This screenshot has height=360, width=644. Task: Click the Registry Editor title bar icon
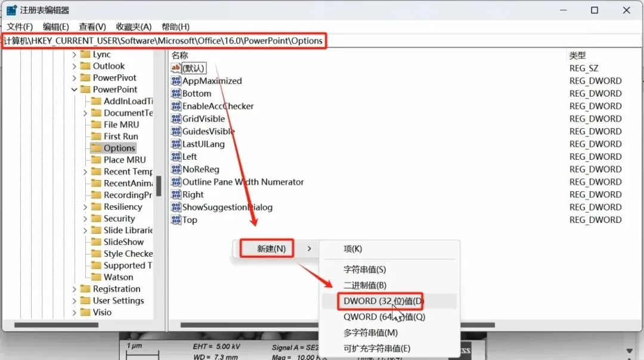coord(11,10)
